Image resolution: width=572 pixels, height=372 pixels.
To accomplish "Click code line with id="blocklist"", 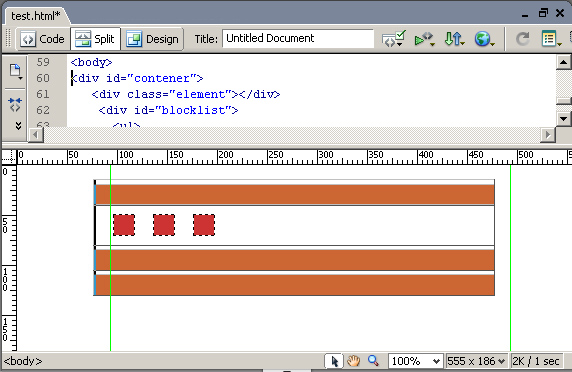I will click(168, 110).
